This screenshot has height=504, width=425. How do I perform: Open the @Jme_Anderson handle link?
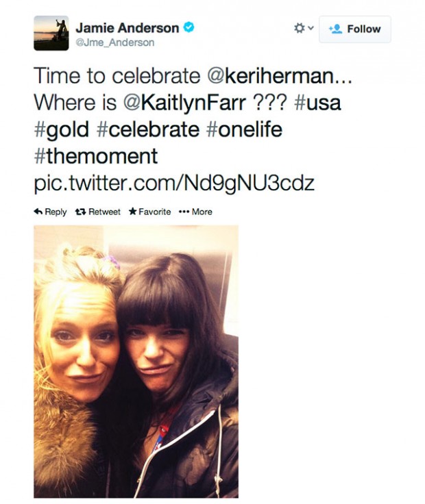click(114, 42)
